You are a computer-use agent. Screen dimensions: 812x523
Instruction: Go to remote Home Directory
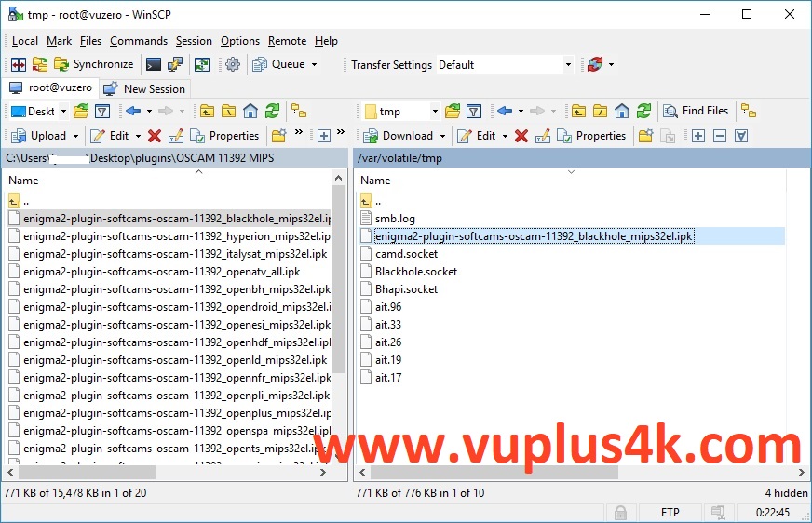[622, 111]
